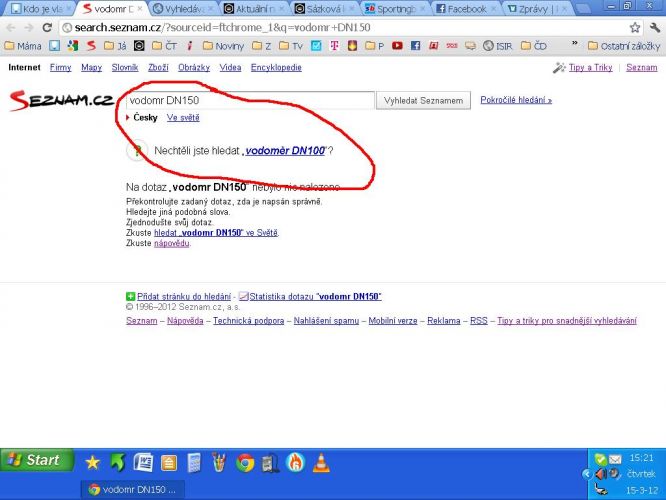Select the Encyklopedie search category

pos(276,67)
